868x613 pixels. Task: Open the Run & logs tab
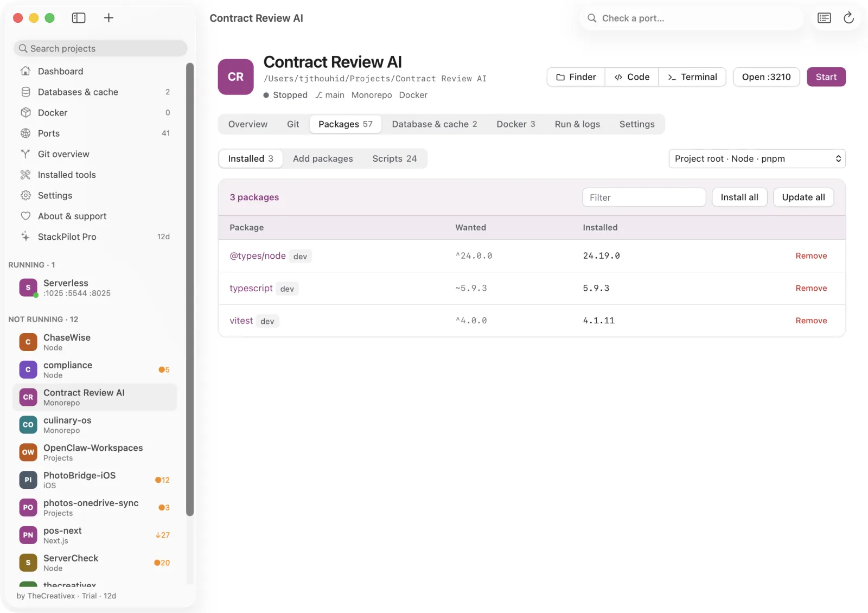coord(577,124)
